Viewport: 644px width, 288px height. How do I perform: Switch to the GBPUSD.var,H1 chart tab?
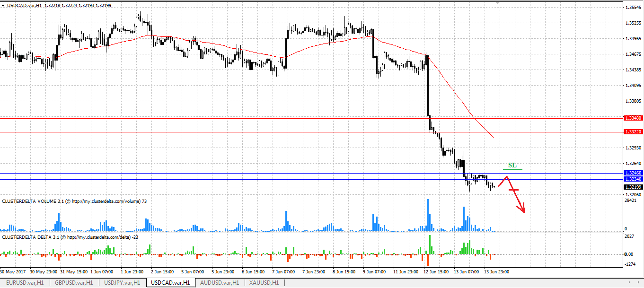[73, 282]
